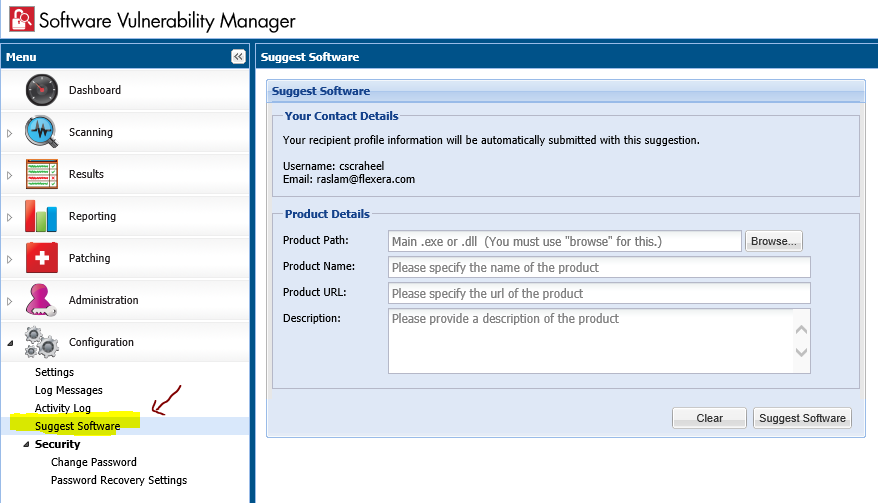
Task: Click the Username: cscraheel text
Action: 333,166
